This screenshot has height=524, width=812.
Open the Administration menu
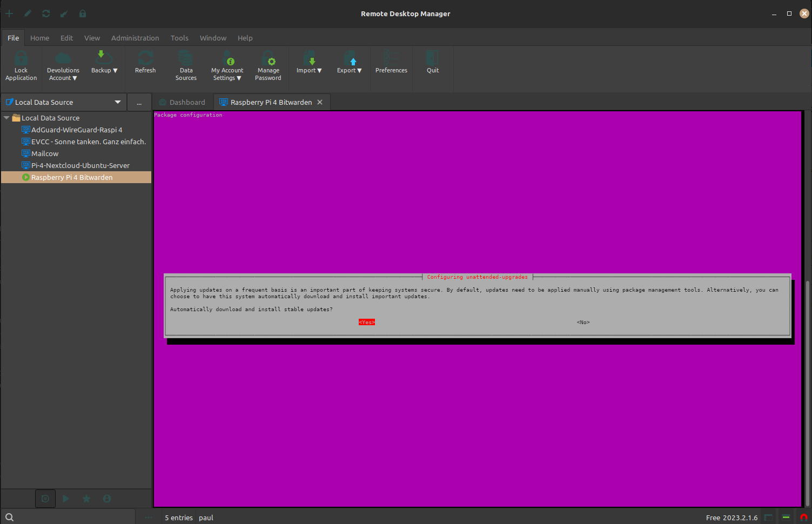coord(135,38)
